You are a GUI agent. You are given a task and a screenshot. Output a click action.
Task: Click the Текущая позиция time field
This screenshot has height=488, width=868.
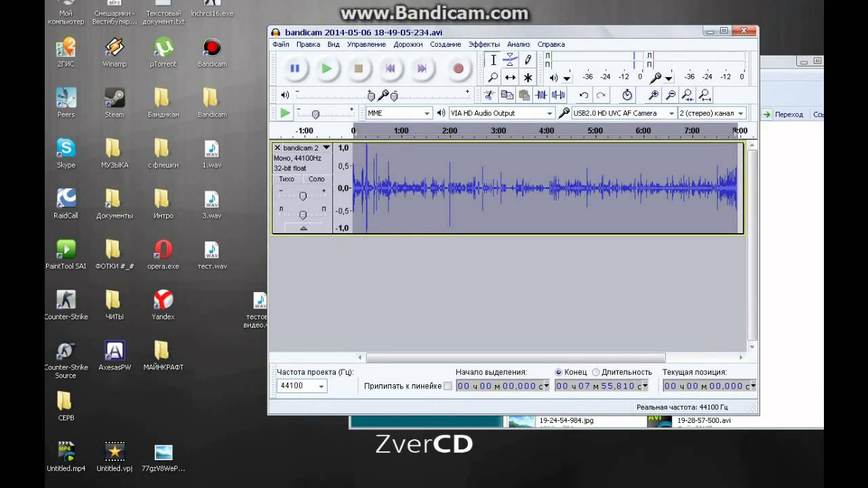tap(709, 386)
